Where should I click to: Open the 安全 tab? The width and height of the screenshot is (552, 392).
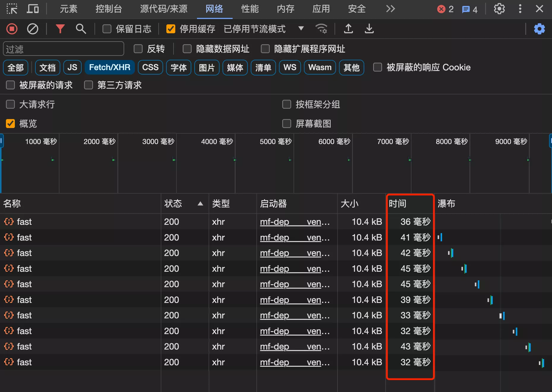(357, 9)
